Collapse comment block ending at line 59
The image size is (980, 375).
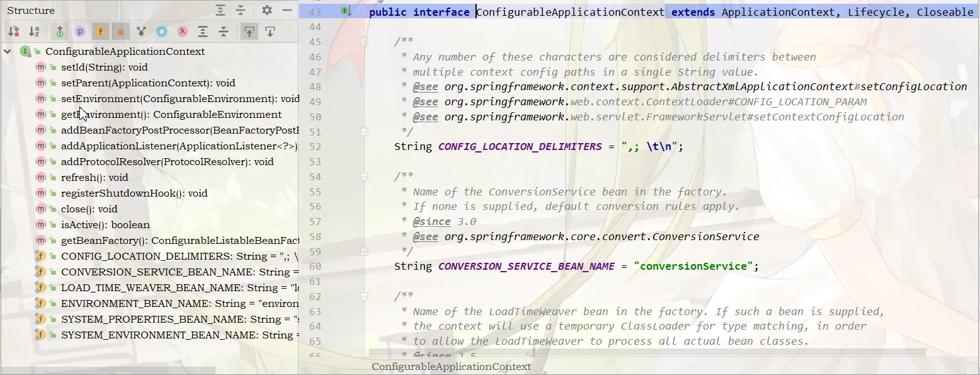tap(364, 251)
